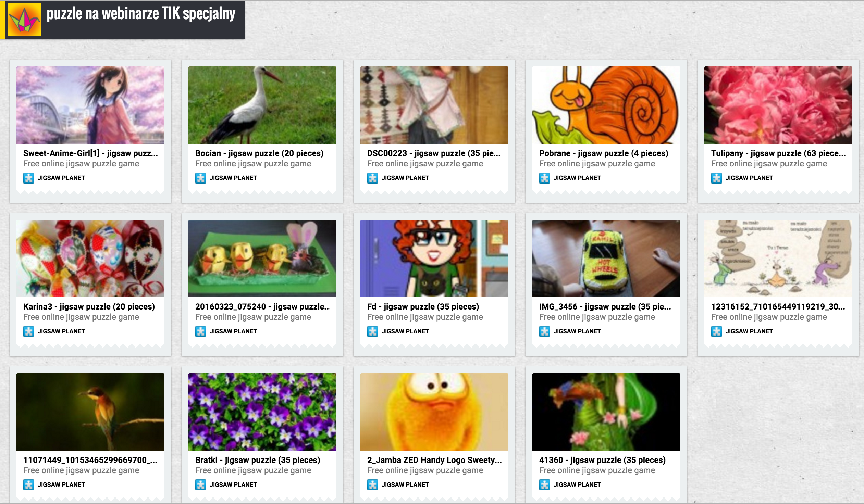This screenshot has width=864, height=504.
Task: Click JIGSAW PLANET label under DSC00223 card
Action: pyautogui.click(x=405, y=178)
